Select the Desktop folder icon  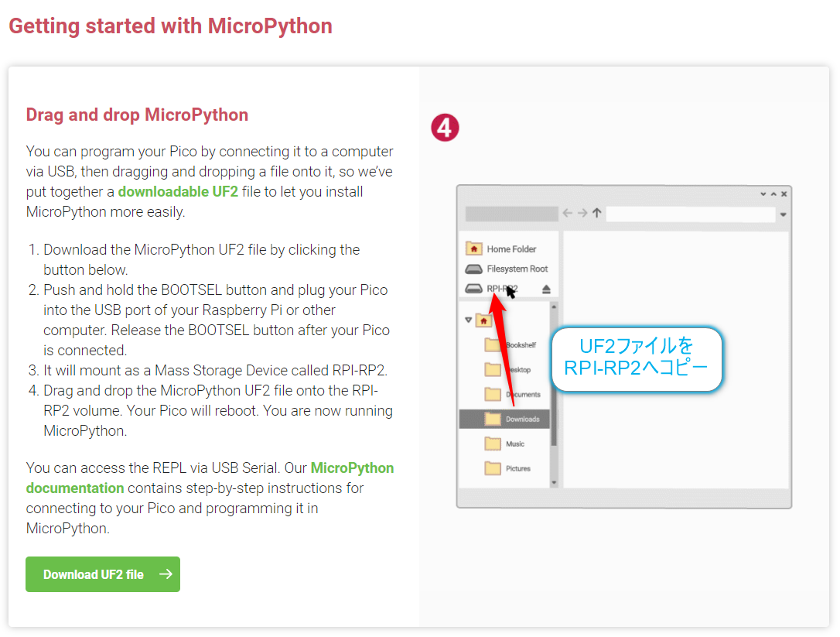(493, 369)
